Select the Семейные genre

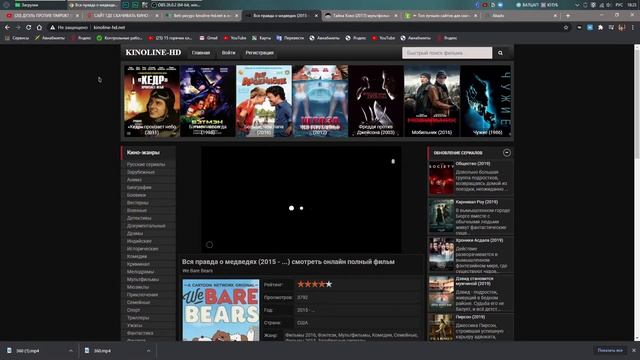point(138,302)
